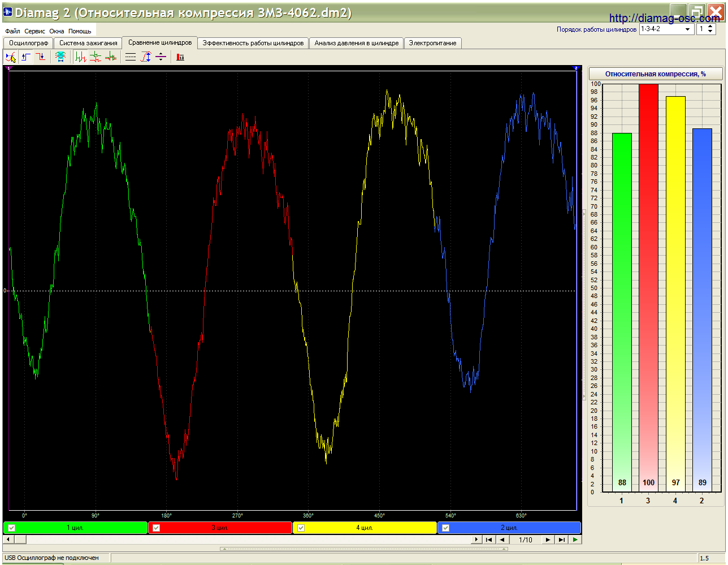The height and width of the screenshot is (565, 728).
Task: Toggle cylinder 4 checkbox in yellow legend
Action: (x=301, y=528)
